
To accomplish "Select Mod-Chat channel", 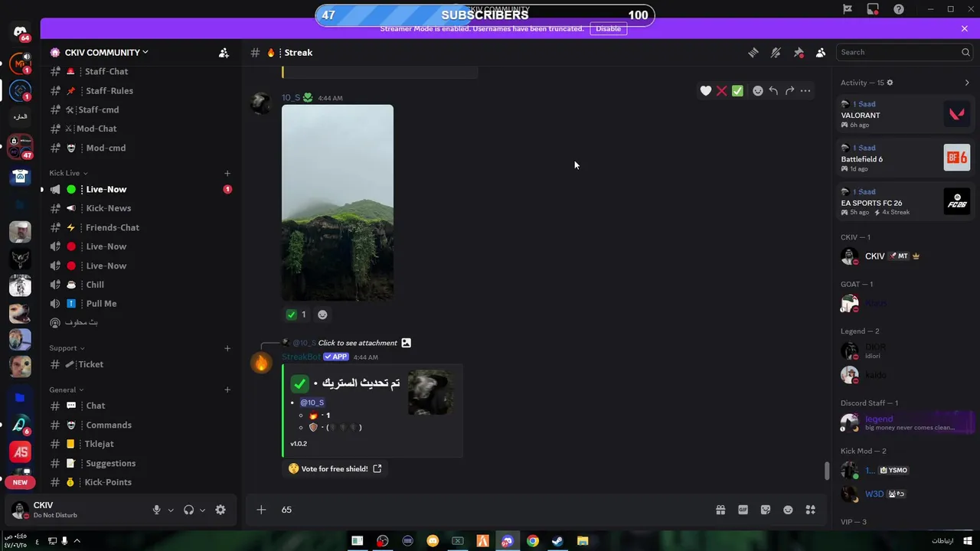I will (x=139, y=129).
